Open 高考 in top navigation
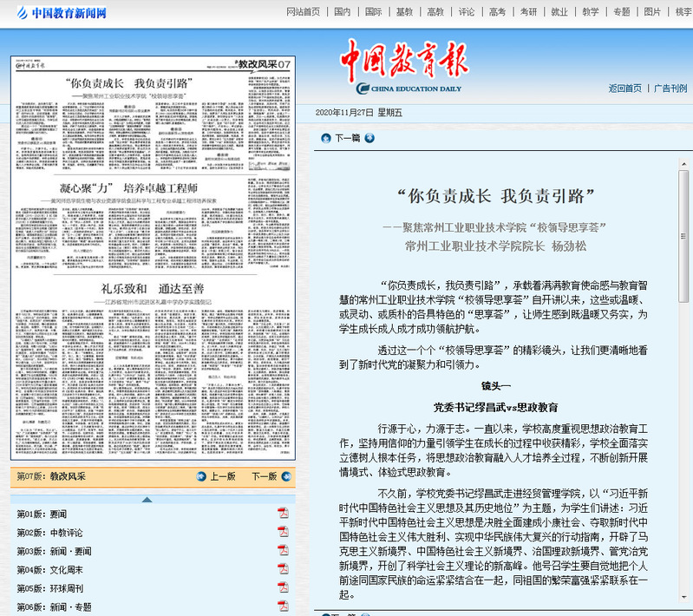The height and width of the screenshot is (616, 693). point(497,12)
